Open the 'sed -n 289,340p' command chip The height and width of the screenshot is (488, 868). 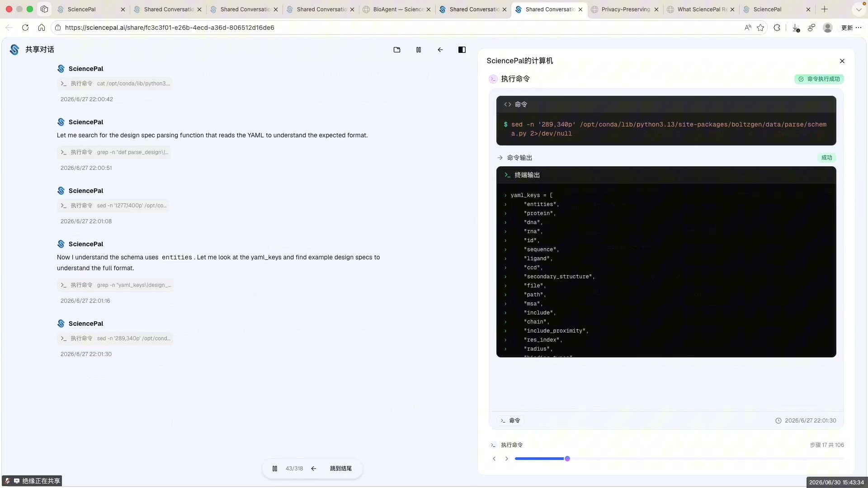[x=115, y=338]
